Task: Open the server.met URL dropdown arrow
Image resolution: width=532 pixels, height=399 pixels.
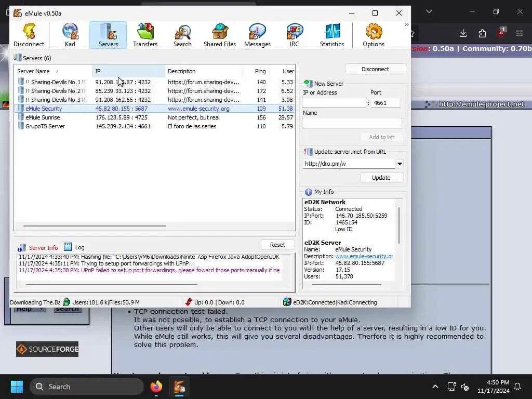Action: (x=400, y=164)
